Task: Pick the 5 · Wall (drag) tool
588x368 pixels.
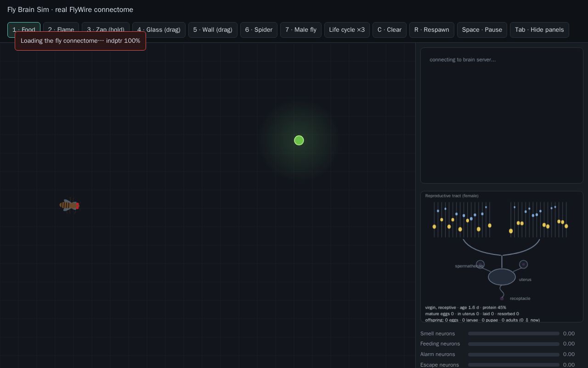Action: [213, 30]
